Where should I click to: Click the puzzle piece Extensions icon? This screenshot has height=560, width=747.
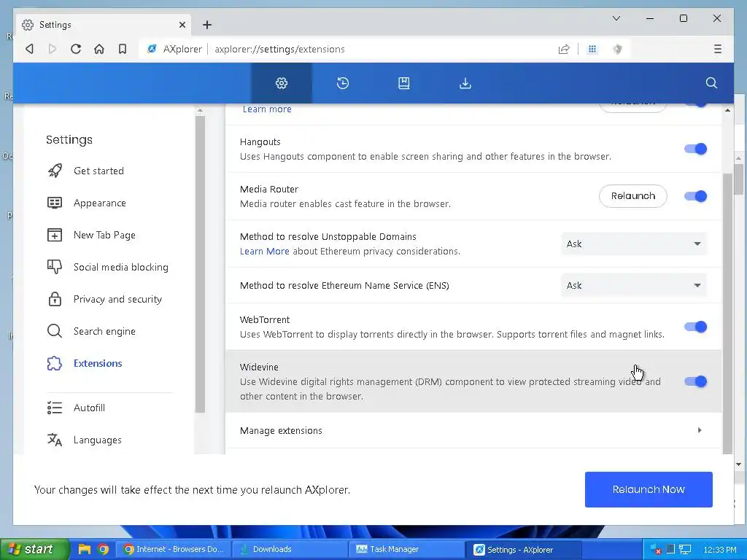tap(54, 363)
